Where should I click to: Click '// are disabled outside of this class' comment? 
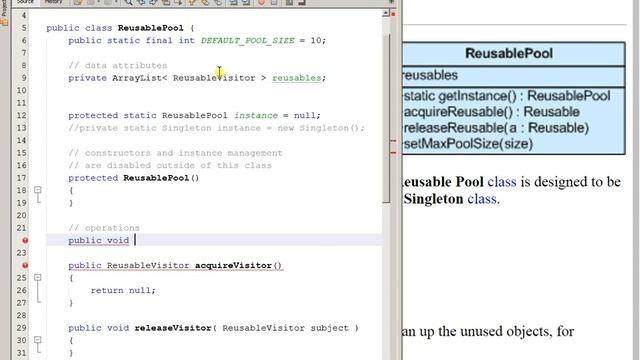170,165
